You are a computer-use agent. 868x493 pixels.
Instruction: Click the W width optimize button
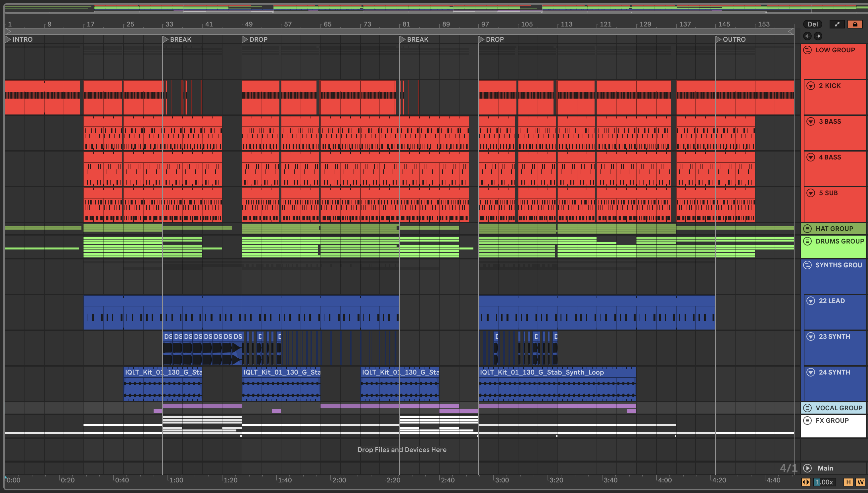[x=860, y=482]
